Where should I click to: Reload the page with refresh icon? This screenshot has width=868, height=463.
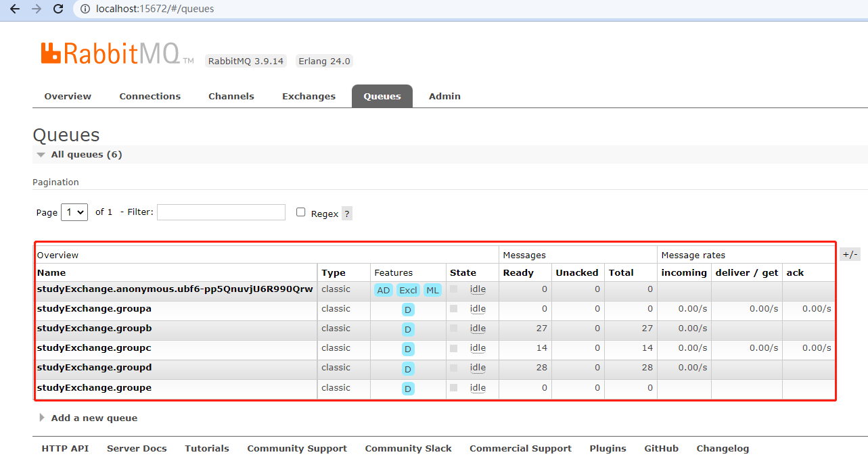(58, 9)
